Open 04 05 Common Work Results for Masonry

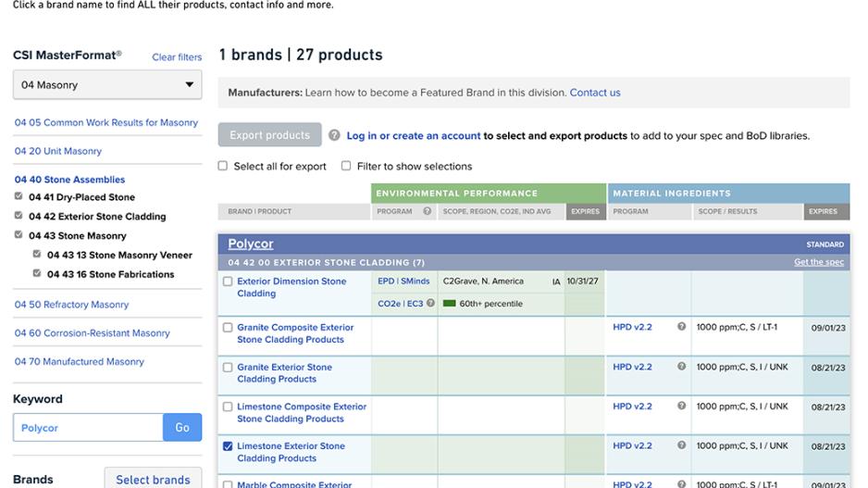pos(106,122)
